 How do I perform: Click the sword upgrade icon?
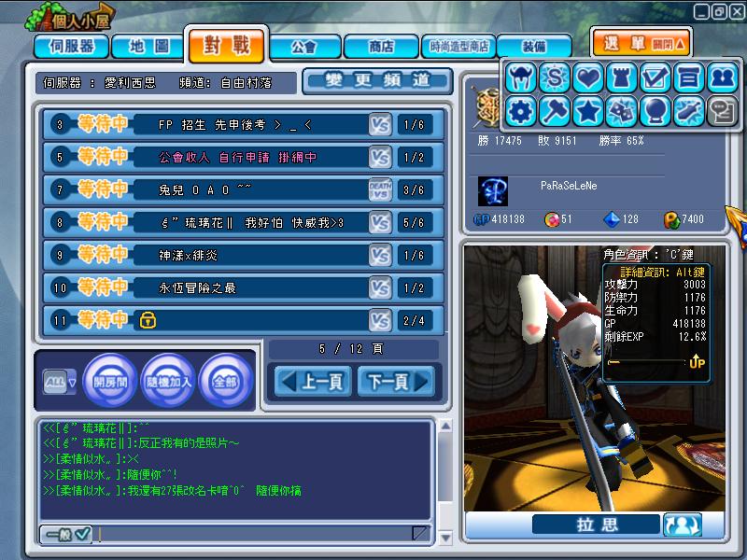(688, 111)
